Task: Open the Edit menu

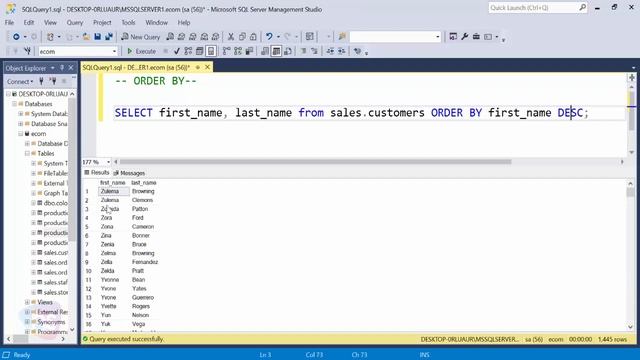Action: (29, 22)
